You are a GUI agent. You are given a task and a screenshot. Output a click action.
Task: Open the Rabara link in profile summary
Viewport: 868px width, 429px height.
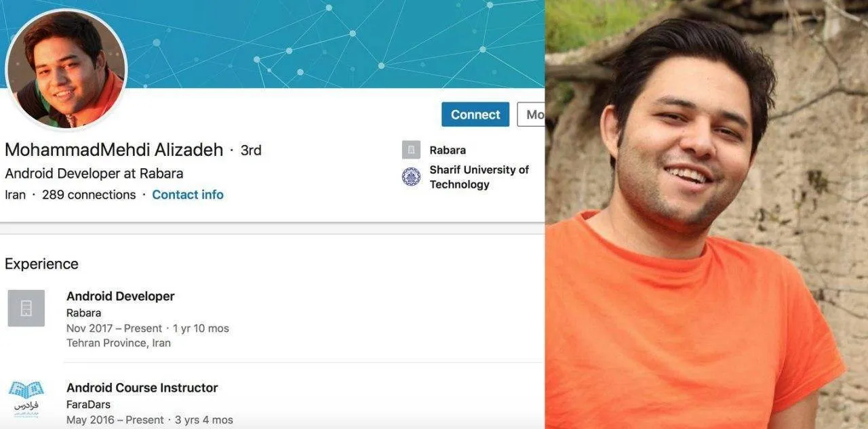448,150
